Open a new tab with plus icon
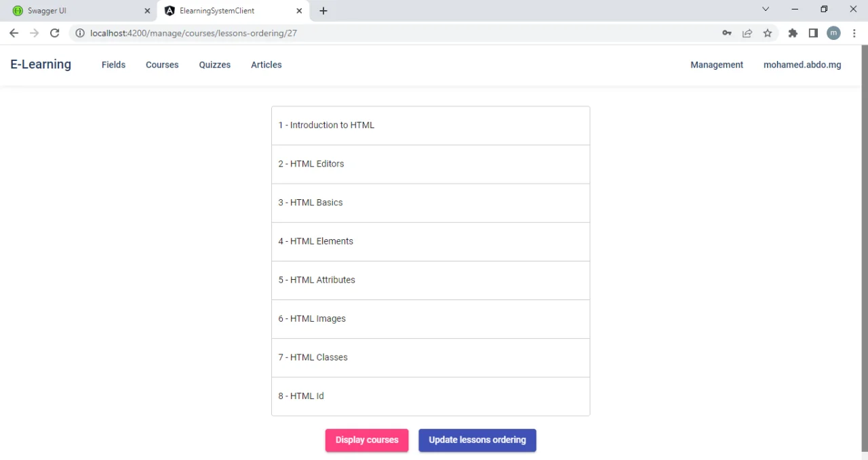868x460 pixels. pos(323,11)
